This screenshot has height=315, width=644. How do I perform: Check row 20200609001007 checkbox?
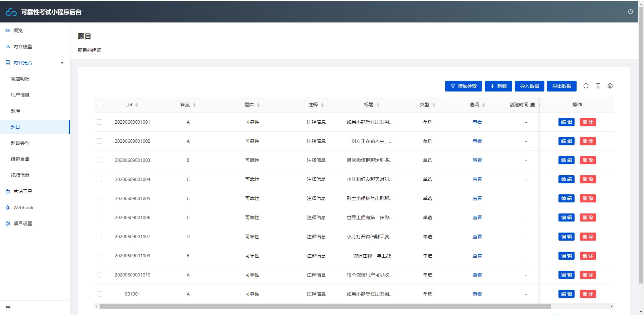pyautogui.click(x=99, y=237)
